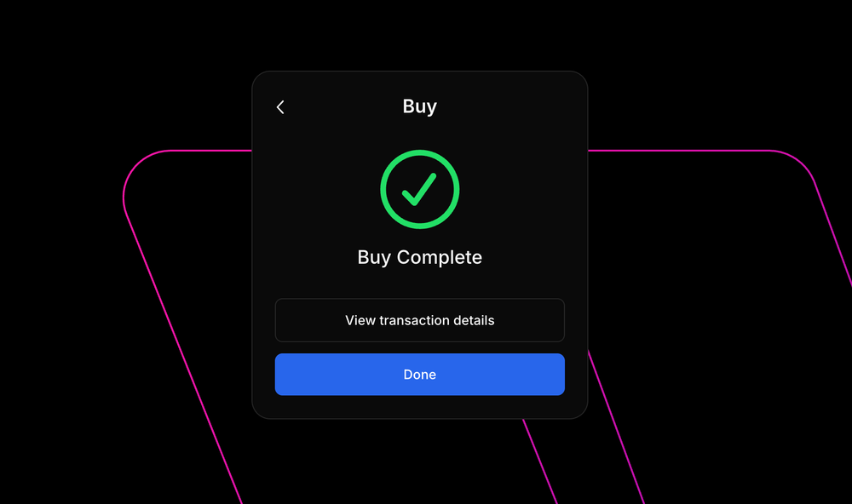
Task: Dismiss the dialog using the blue button
Action: (x=419, y=375)
